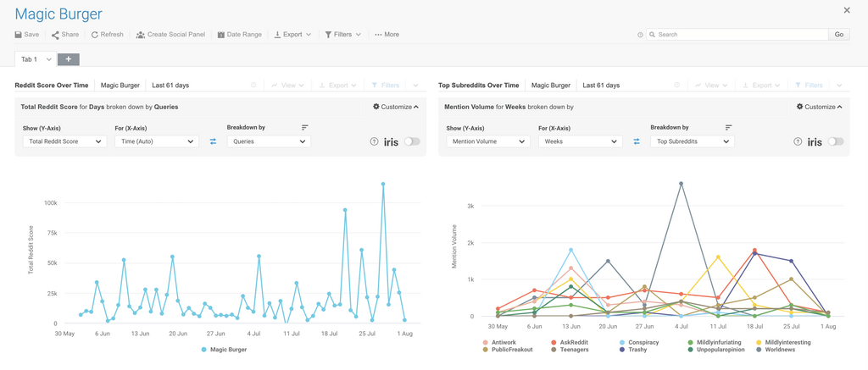Image resolution: width=868 pixels, height=370 pixels.
Task: Click the Go search button
Action: pos(839,35)
